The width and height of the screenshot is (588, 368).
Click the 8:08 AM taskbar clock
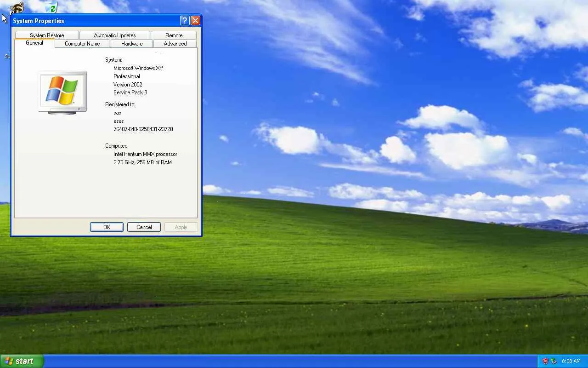(571, 362)
